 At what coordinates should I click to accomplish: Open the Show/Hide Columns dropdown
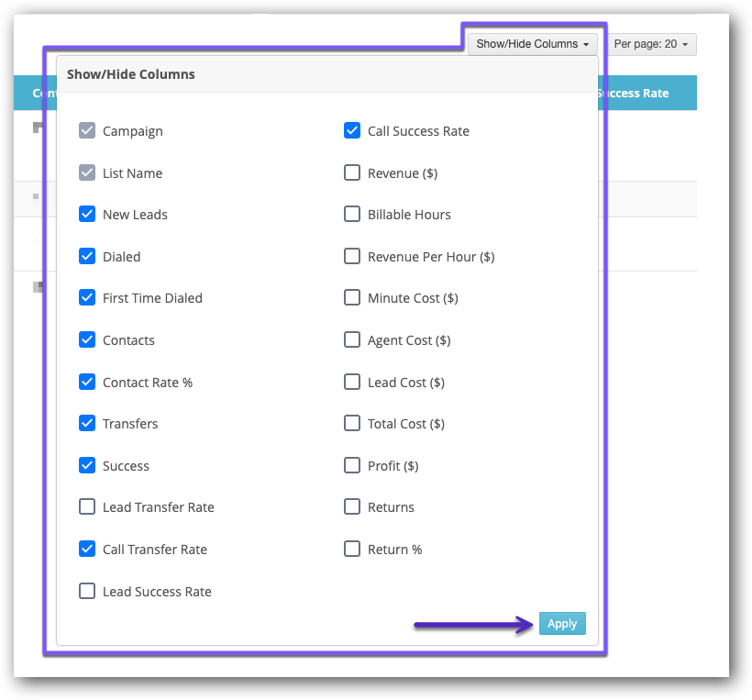point(532,43)
